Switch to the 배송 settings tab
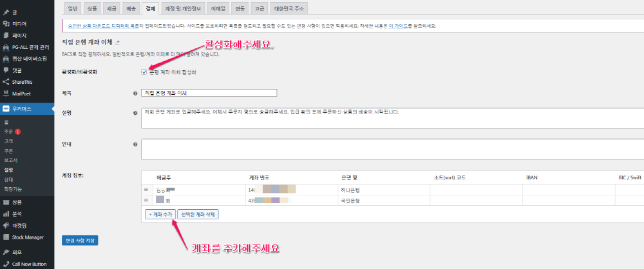 coord(131,8)
